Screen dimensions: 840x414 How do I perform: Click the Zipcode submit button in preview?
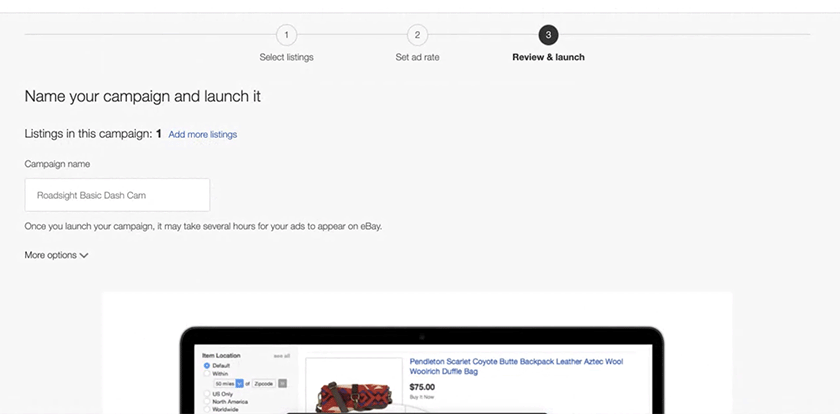pos(282,383)
